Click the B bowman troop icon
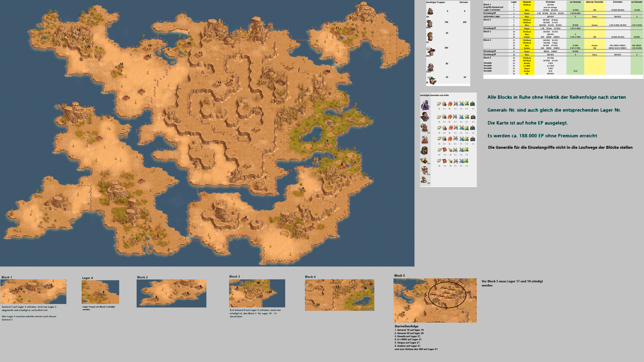 tap(431, 80)
